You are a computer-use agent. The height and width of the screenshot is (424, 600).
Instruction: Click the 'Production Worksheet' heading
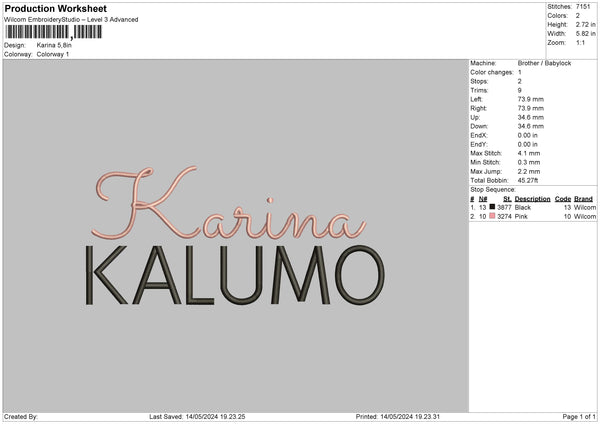coord(55,8)
